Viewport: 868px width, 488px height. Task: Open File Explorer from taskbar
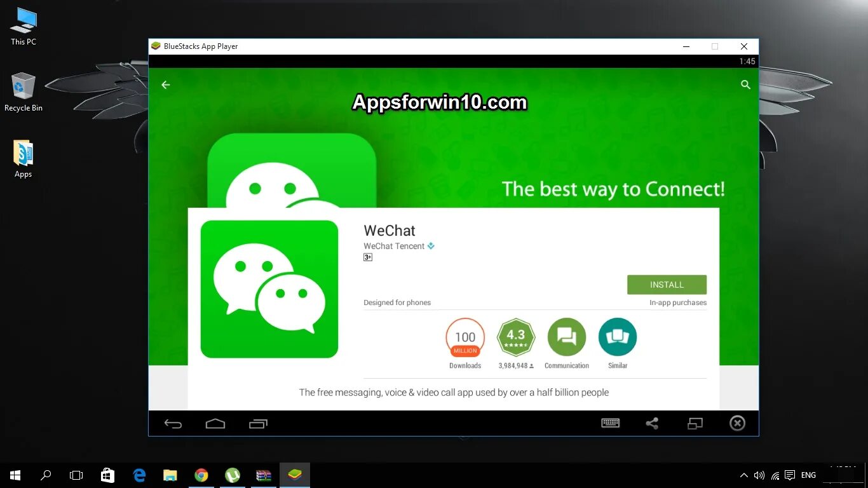(170, 475)
